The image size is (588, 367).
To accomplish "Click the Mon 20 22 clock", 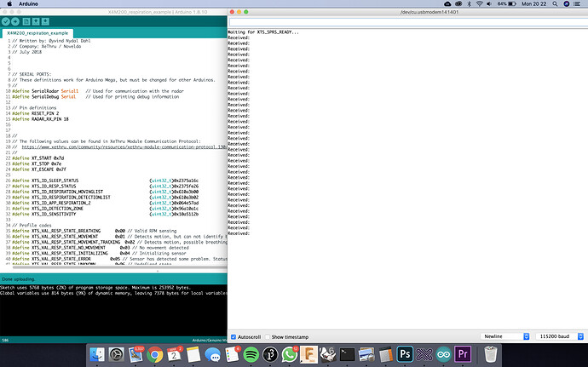I will [534, 3].
